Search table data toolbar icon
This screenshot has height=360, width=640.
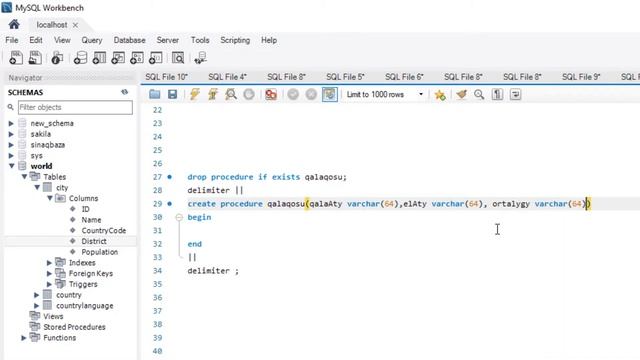[178, 58]
